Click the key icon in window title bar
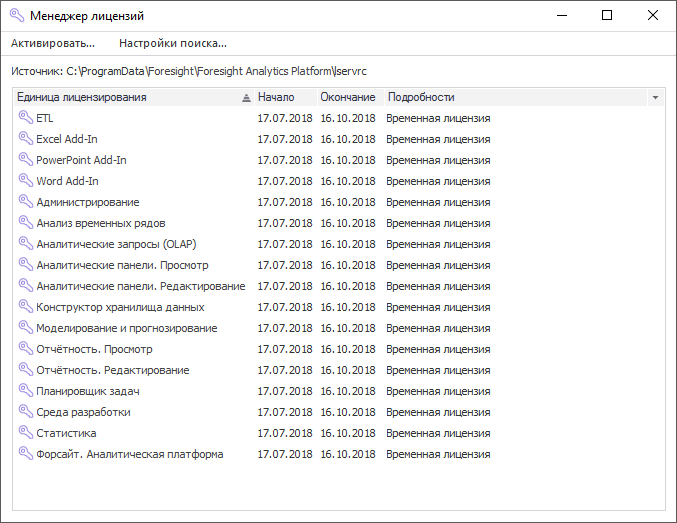677x523 pixels. 16,15
